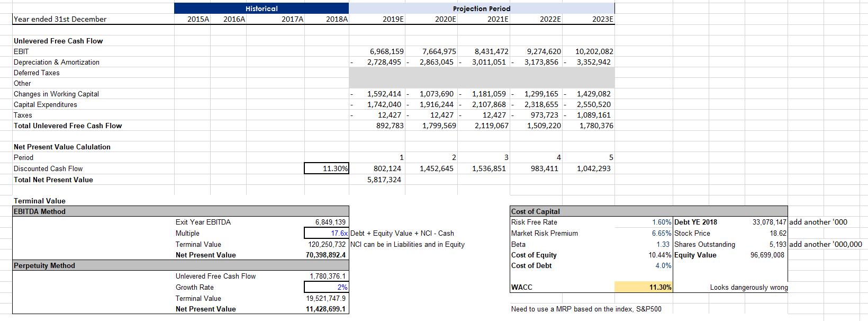Select the blue Historical header cell
868x321 pixels.
[261, 8]
